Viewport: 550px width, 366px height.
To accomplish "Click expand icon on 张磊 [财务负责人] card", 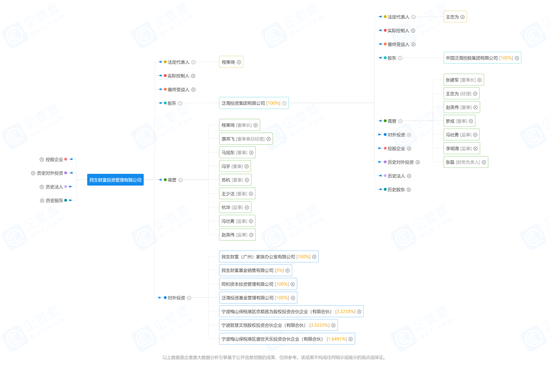I will click(484, 162).
